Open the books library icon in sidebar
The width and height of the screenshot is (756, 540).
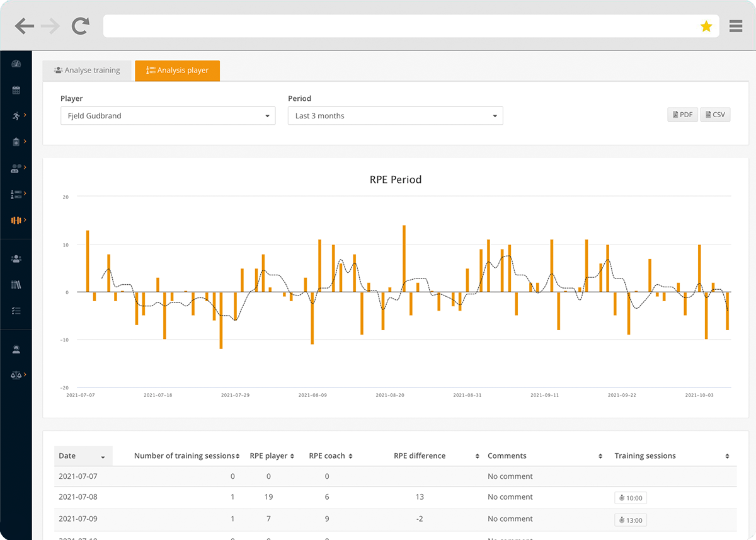(x=16, y=285)
